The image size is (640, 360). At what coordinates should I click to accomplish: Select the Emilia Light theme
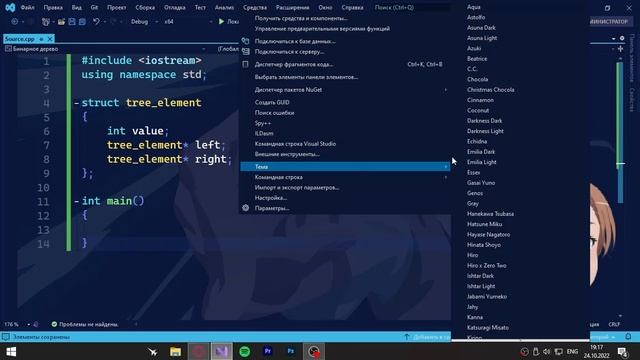482,162
